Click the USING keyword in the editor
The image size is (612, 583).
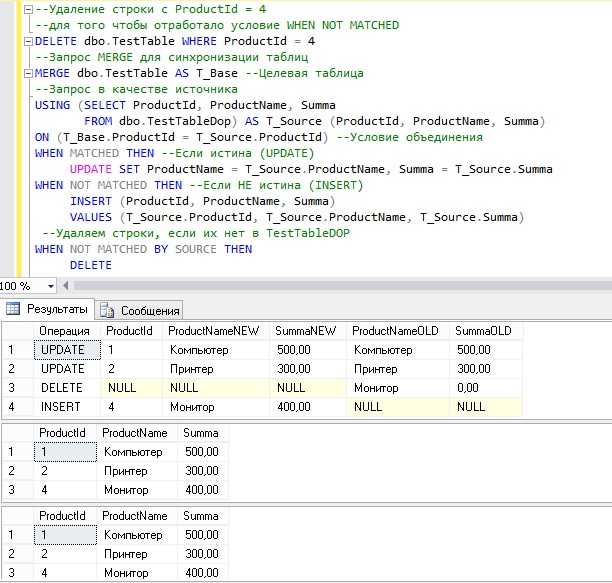point(52,105)
